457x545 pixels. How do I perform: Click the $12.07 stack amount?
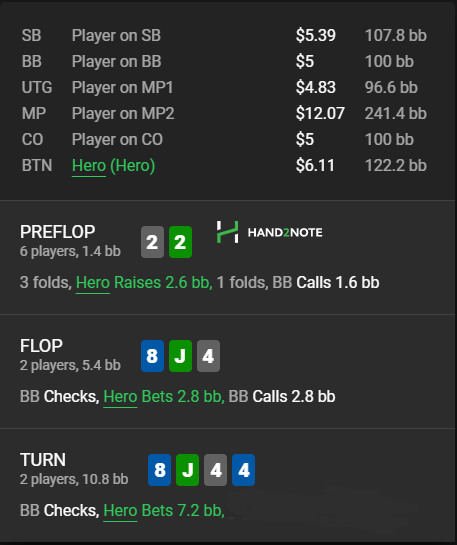tap(320, 113)
